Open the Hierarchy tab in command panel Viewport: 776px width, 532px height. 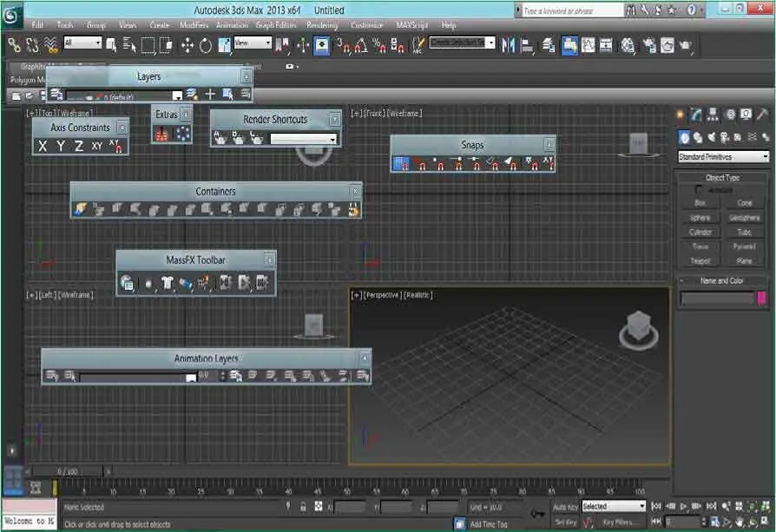click(x=713, y=115)
